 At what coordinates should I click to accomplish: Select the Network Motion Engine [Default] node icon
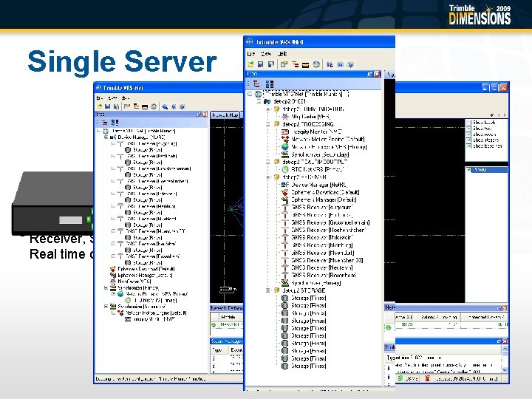pyautogui.click(x=285, y=140)
